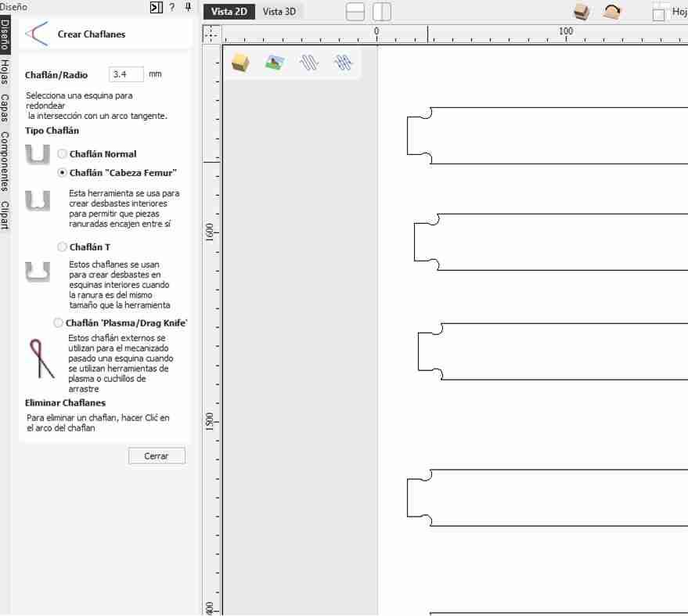
Task: Click the first blue toolpath lines icon
Action: tap(309, 63)
